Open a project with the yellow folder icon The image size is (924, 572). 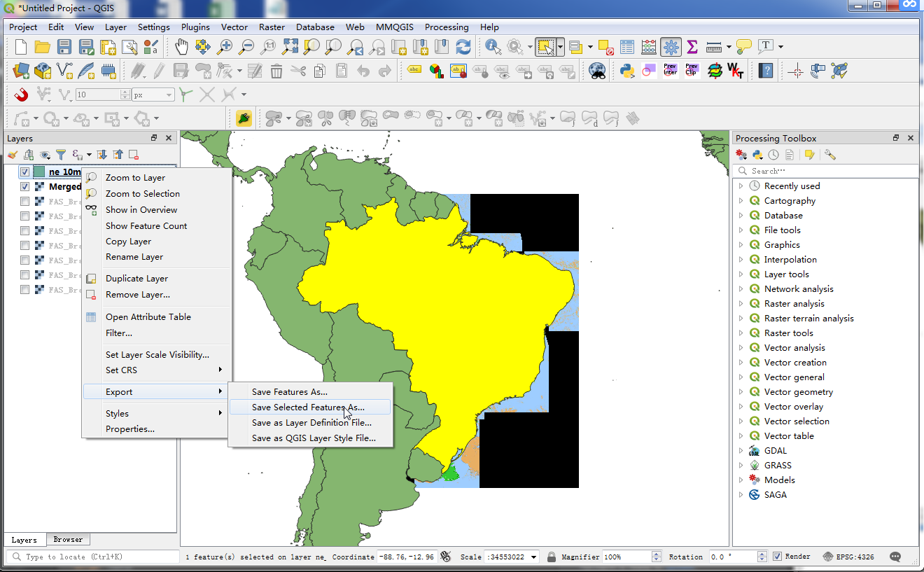click(42, 47)
